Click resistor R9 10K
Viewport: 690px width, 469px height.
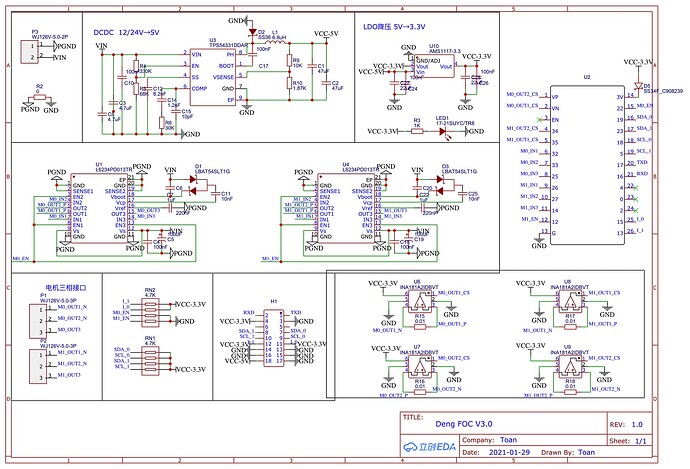click(x=289, y=61)
